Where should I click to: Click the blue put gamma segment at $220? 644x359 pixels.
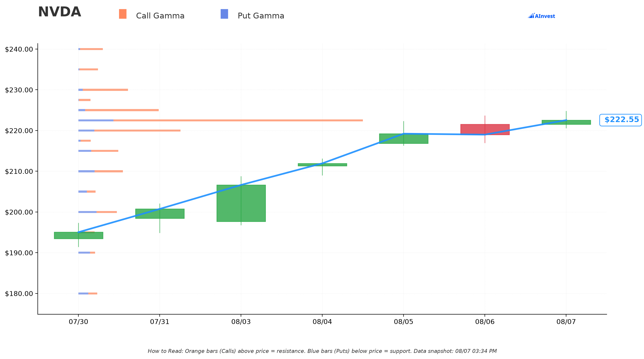(x=87, y=130)
